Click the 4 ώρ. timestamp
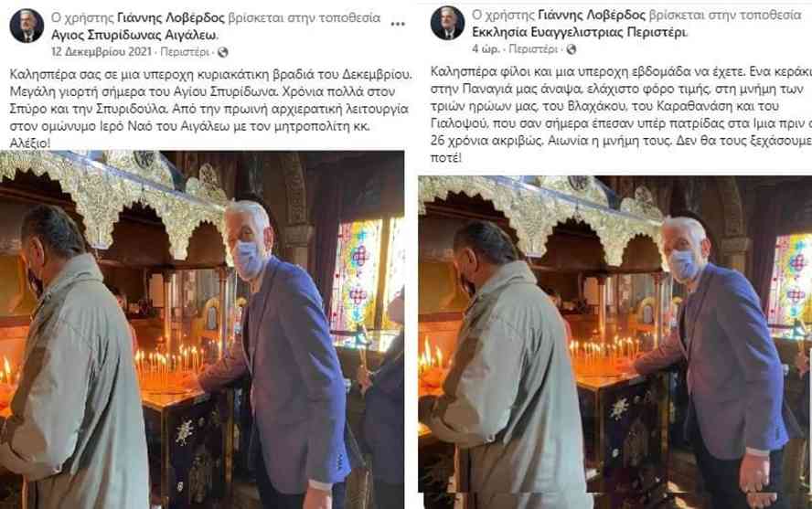 pos(486,49)
